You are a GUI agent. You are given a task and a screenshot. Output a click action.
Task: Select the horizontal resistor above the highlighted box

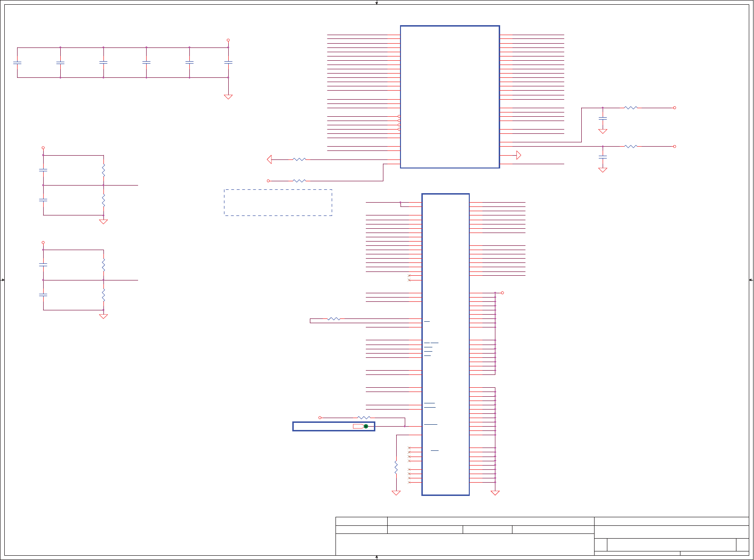point(364,418)
